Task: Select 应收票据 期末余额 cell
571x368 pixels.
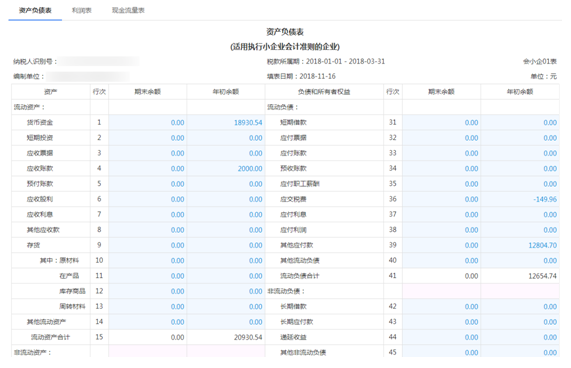Action: click(147, 153)
